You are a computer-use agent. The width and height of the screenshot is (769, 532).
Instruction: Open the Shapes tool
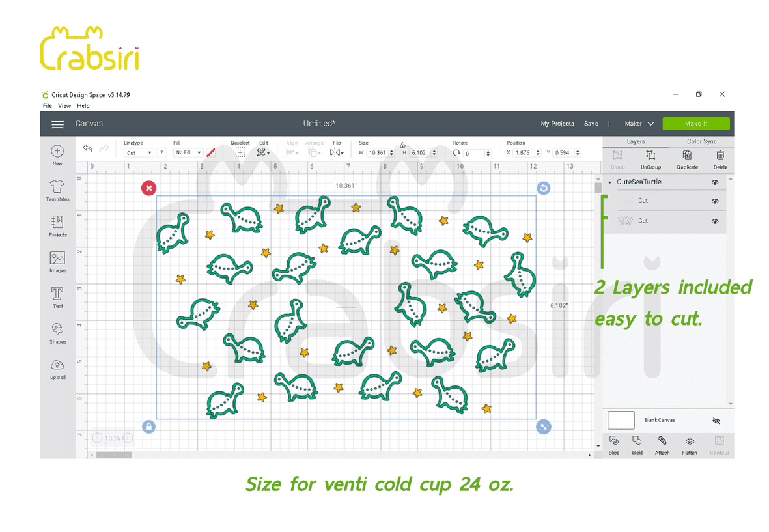point(57,332)
